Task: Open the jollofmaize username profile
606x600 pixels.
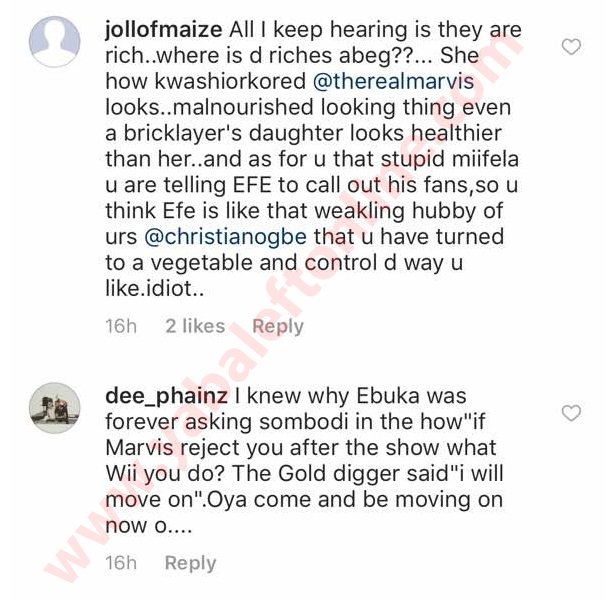Action: pos(163,31)
